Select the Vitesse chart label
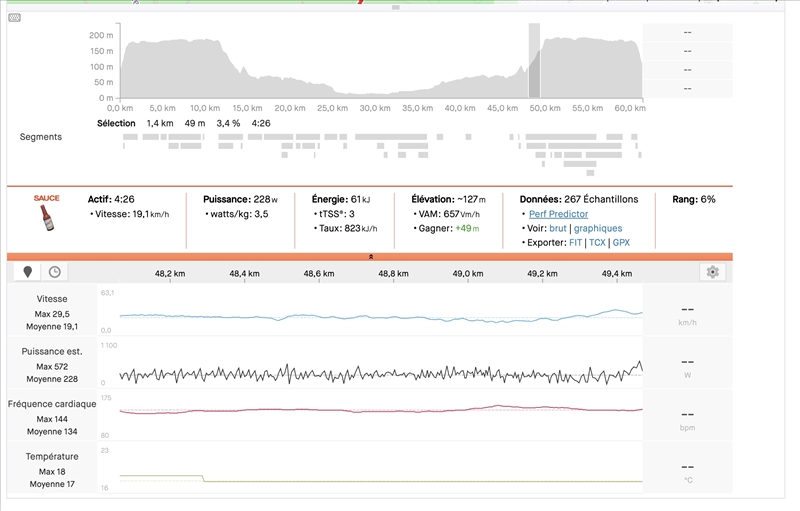The height and width of the screenshot is (511, 800). click(52, 299)
